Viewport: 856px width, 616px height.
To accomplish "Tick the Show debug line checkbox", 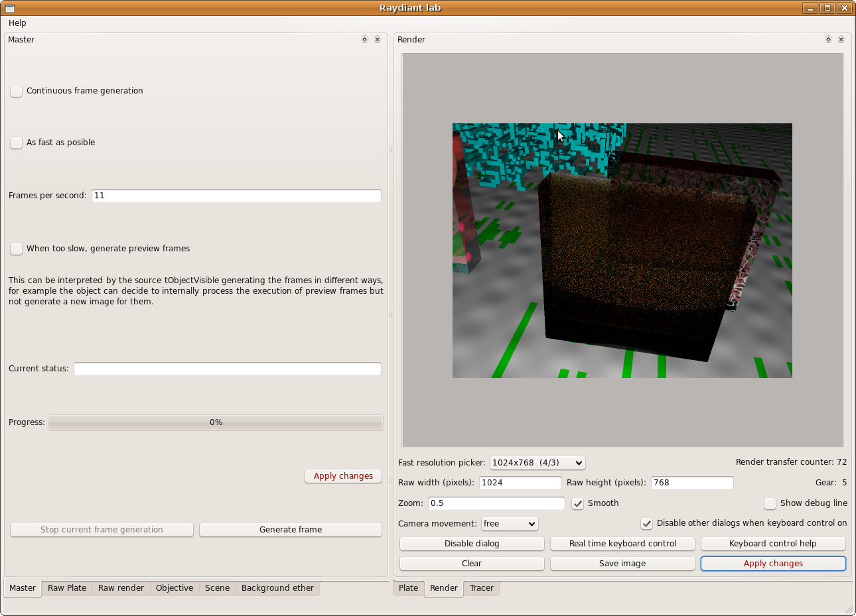I will (x=770, y=503).
